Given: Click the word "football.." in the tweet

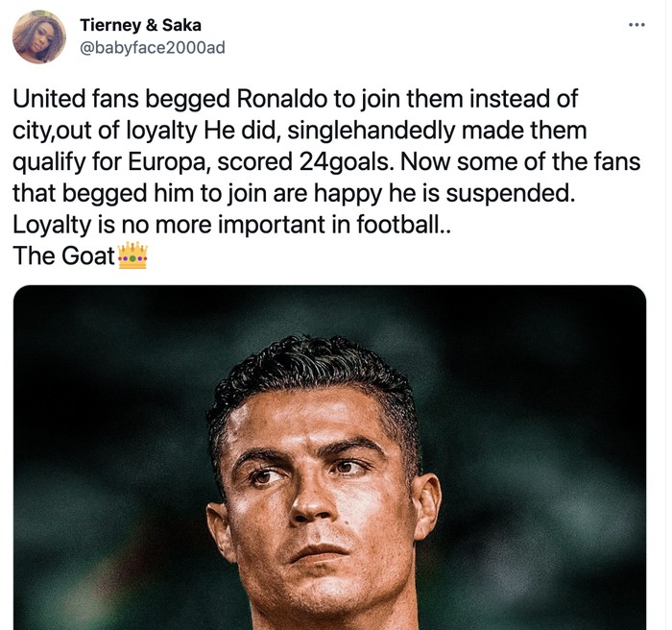Looking at the screenshot, I should click(x=397, y=226).
